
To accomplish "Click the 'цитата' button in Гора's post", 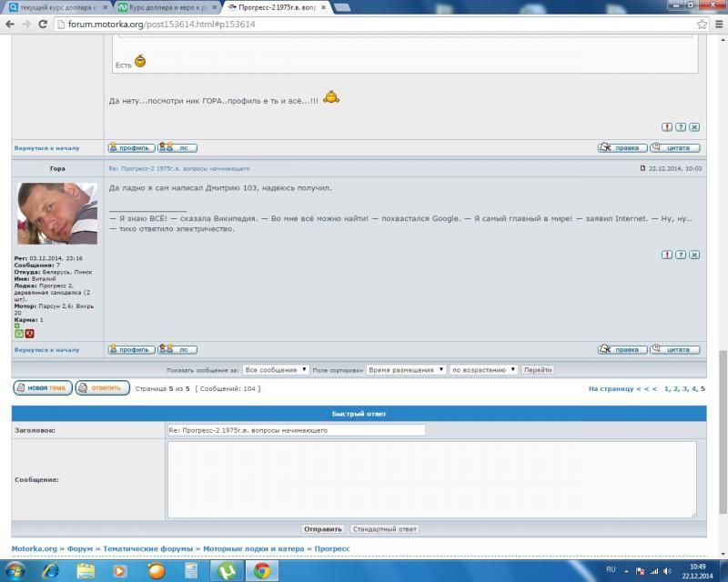I will point(674,349).
